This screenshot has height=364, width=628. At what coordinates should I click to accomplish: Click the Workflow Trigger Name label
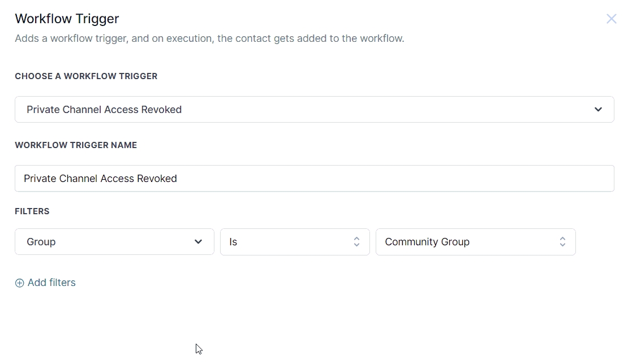(76, 145)
